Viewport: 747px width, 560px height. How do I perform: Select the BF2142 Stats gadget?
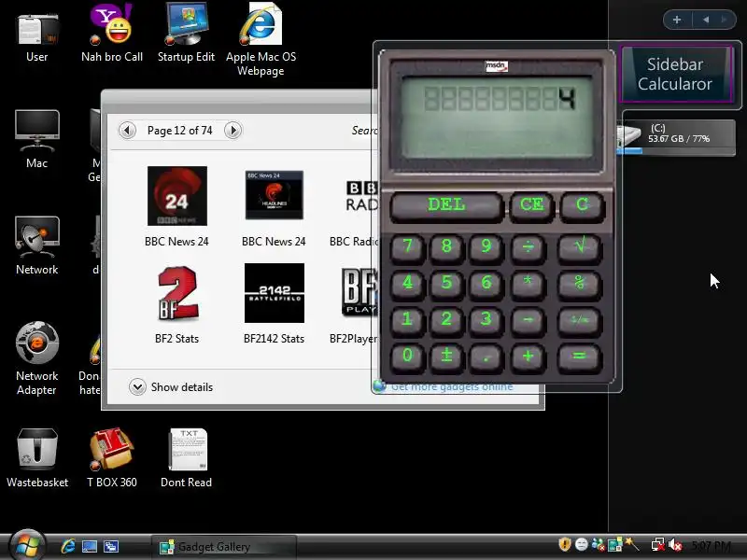(274, 304)
